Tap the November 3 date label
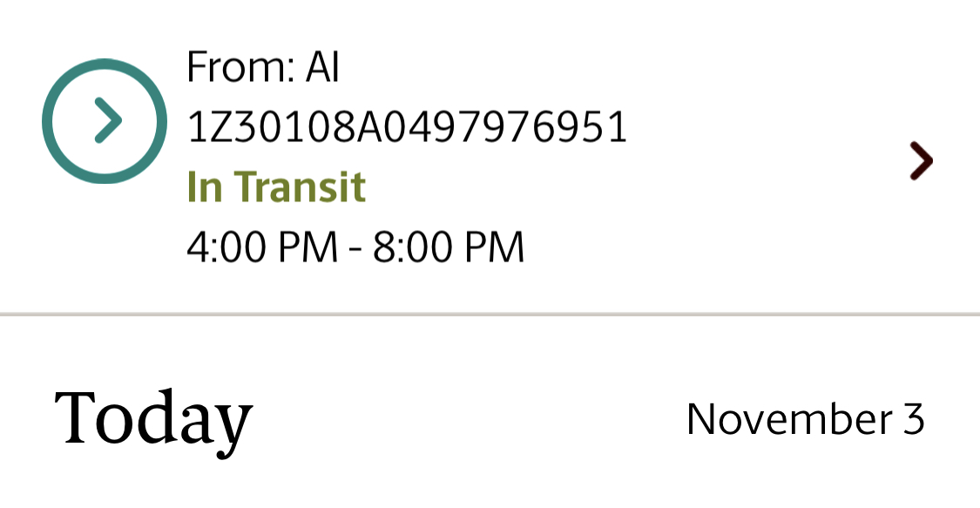 click(x=805, y=418)
